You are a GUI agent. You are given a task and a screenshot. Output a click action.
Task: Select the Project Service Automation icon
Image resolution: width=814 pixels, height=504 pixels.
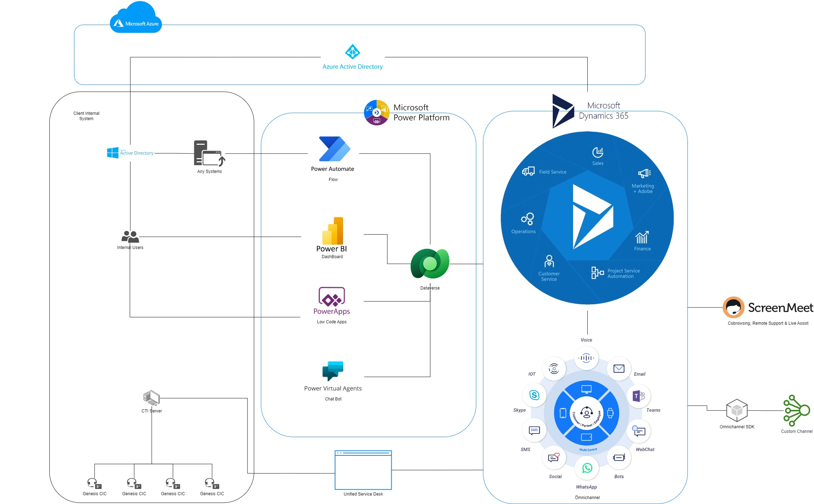coord(598,273)
